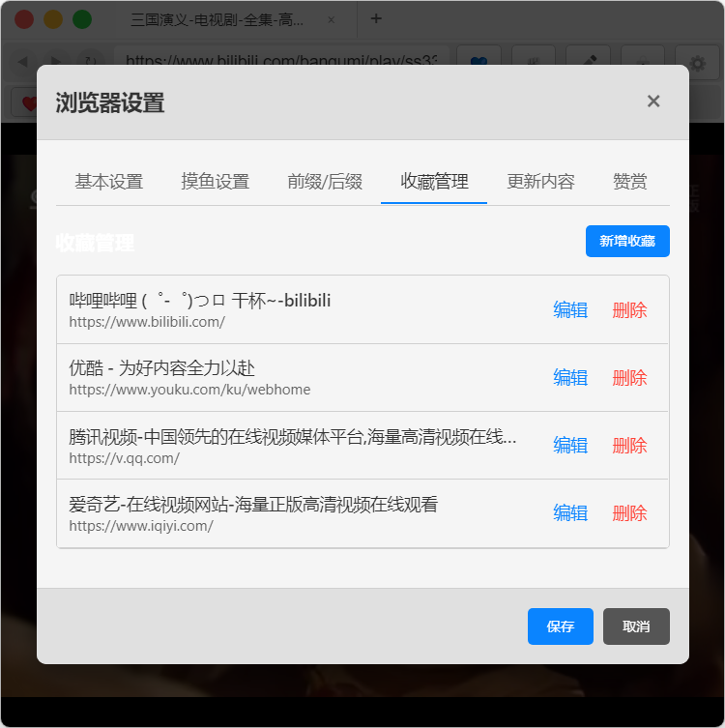Click the 浏览器设置 dialog title
This screenshot has height=728, width=725.
(x=110, y=102)
